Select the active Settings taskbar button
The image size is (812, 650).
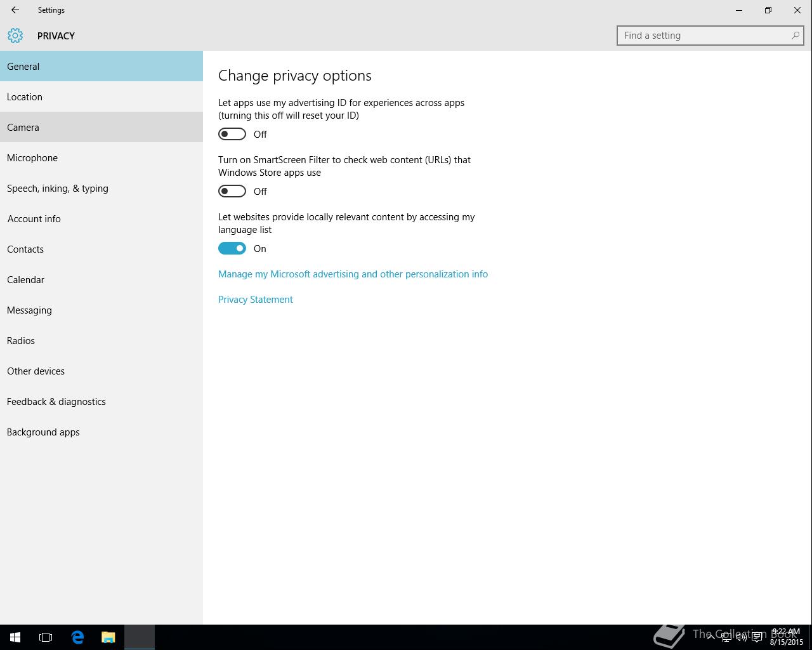click(x=140, y=637)
